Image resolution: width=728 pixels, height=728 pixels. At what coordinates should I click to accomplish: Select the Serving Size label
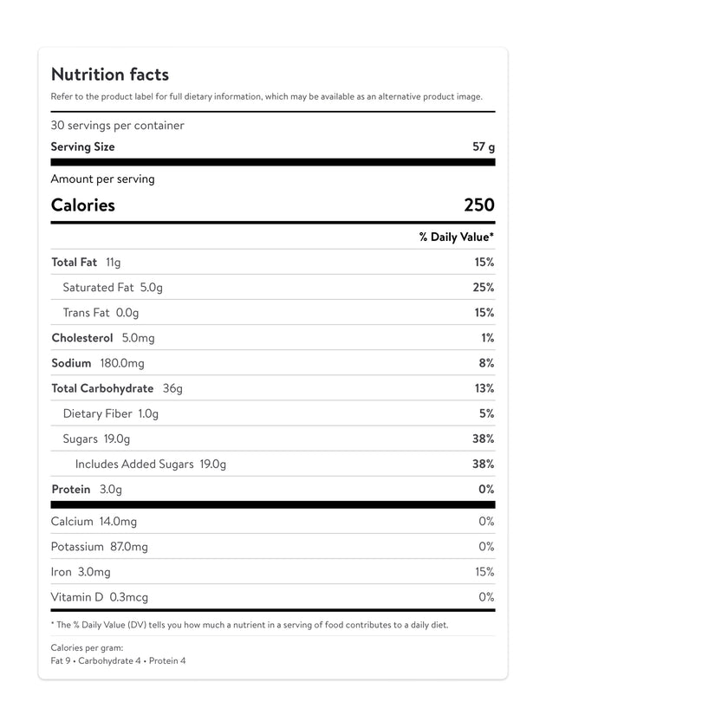[x=82, y=147]
